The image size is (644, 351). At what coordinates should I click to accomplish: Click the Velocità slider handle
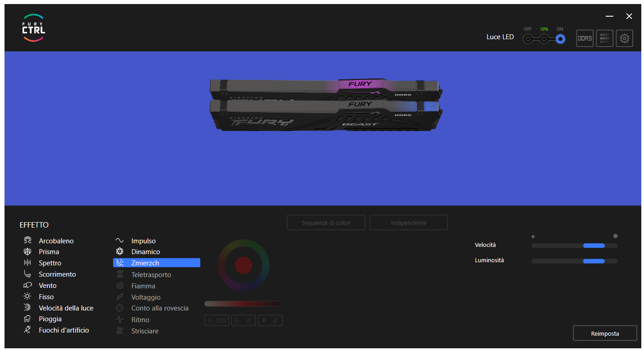(x=594, y=246)
